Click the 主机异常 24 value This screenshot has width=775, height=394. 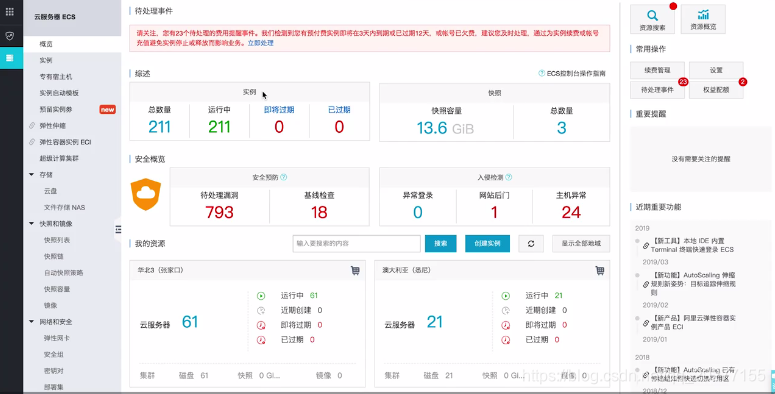571,212
